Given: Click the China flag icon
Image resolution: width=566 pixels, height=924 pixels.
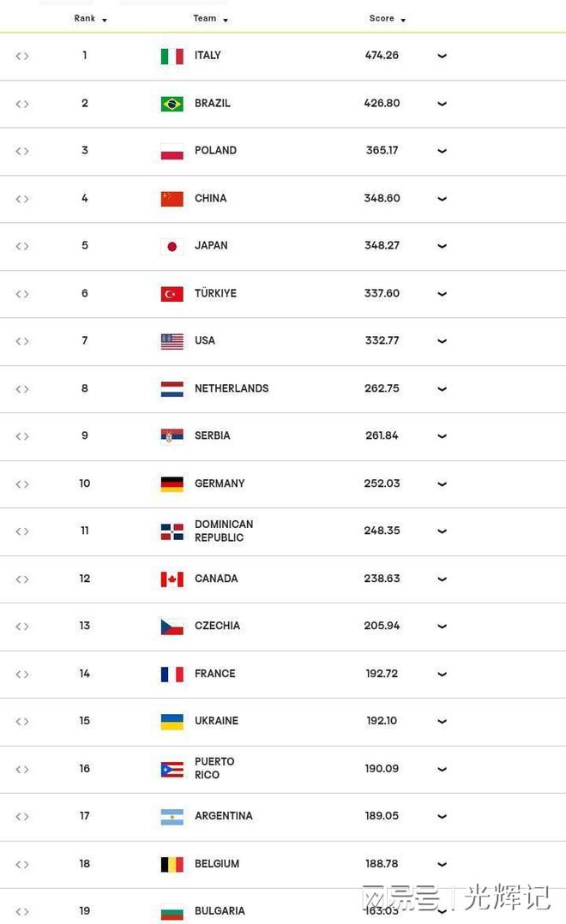Looking at the screenshot, I should click(x=172, y=199).
